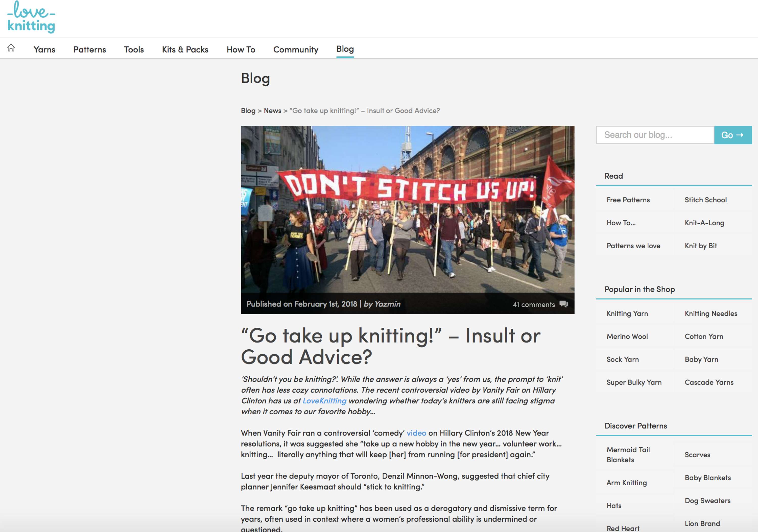Open the comments speech bubble icon
Screen dimensions: 758x532
pyautogui.click(x=563, y=304)
